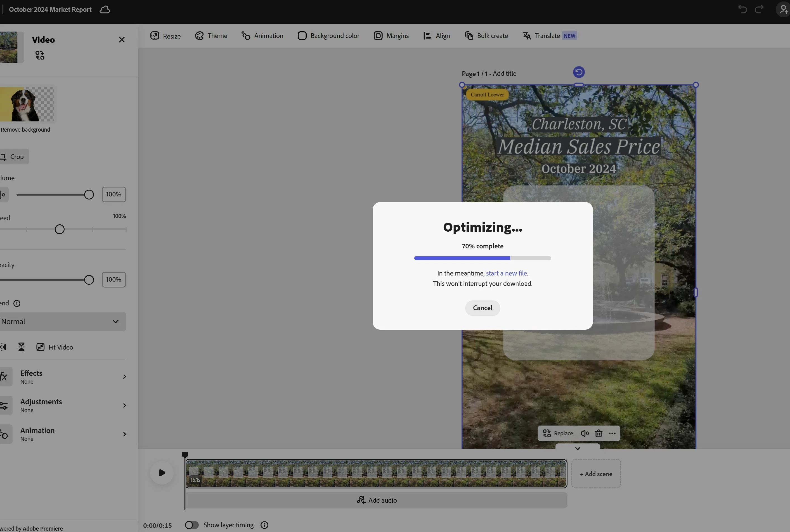Open the three-dots more options menu
790x532 pixels.
click(x=612, y=433)
